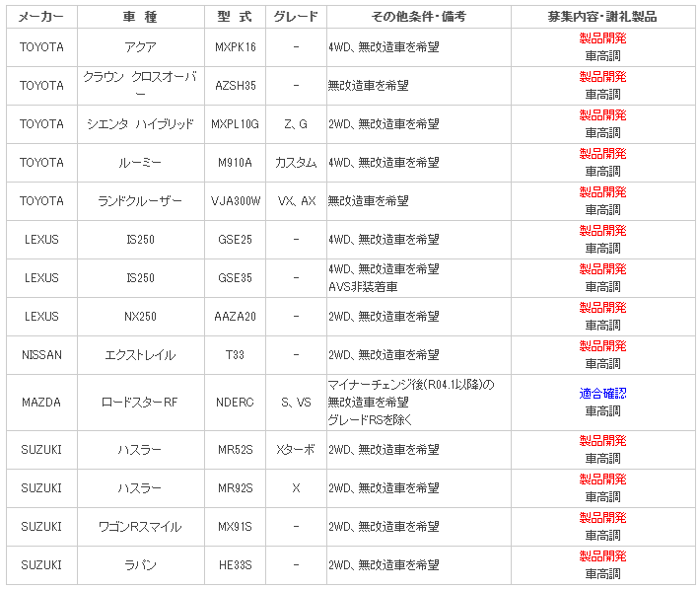Select model code MR92S
Screen dimensions: 700x590
coord(236,488)
